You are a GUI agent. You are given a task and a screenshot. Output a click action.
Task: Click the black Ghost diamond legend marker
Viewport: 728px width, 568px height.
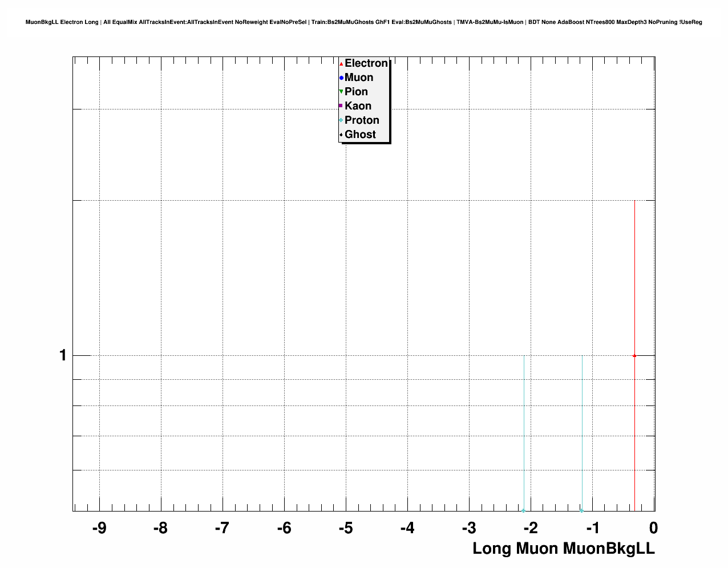[x=341, y=135]
